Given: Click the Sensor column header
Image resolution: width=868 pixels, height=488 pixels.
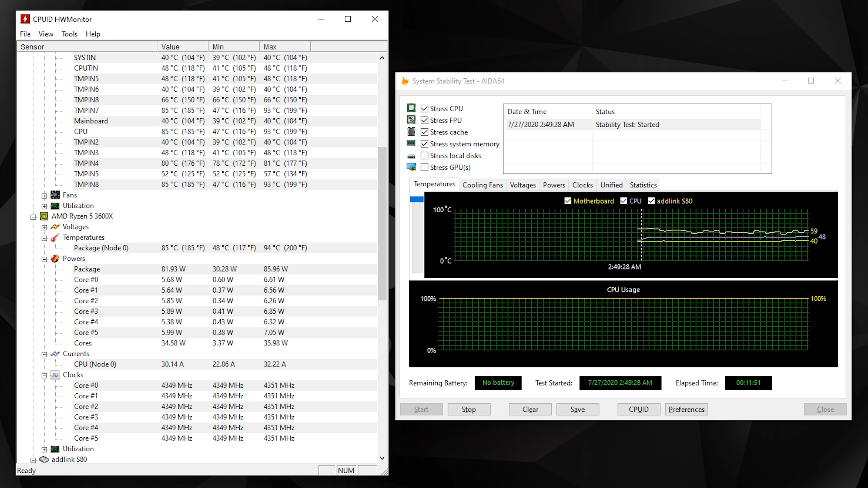Looking at the screenshot, I should click(87, 47).
